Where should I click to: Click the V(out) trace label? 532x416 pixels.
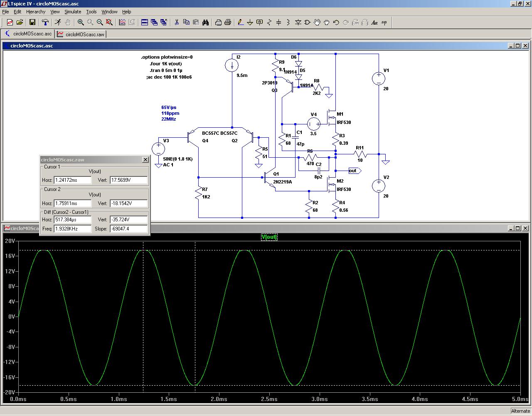click(269, 237)
